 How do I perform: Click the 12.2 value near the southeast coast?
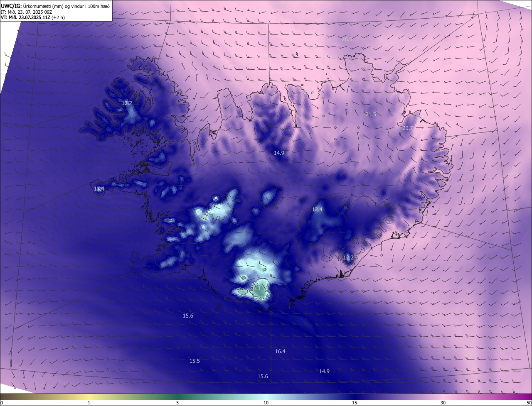[x=348, y=258]
